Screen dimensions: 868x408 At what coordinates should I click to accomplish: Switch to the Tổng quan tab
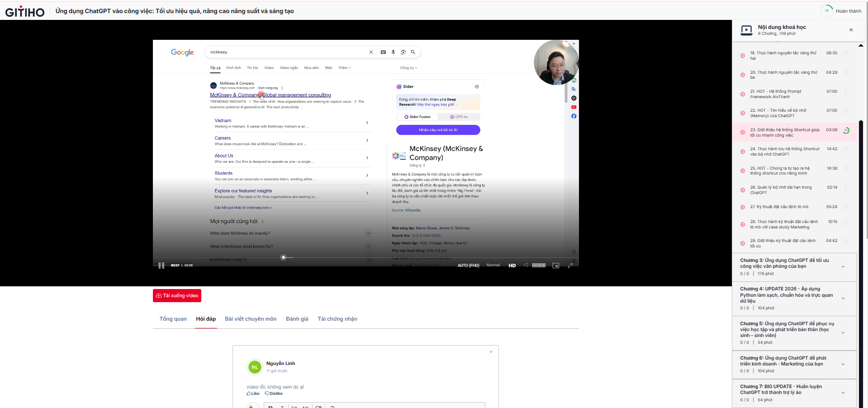(x=173, y=319)
